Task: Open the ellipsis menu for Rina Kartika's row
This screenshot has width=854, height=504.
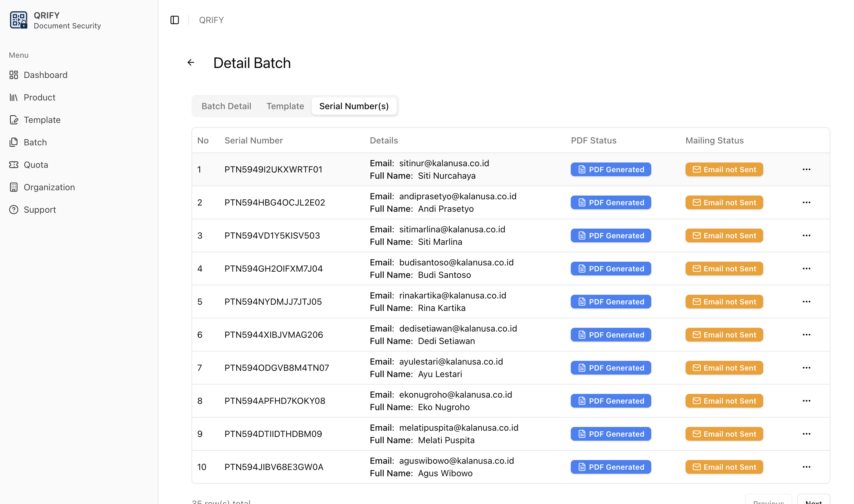Action: coord(807,302)
